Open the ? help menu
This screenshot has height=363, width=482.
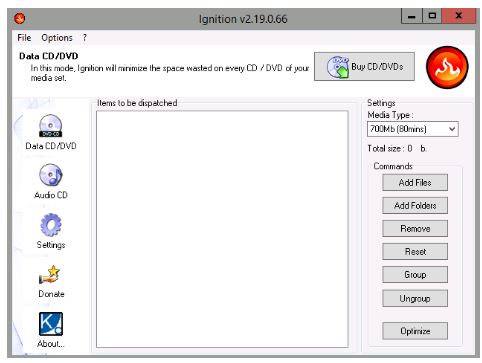(85, 38)
